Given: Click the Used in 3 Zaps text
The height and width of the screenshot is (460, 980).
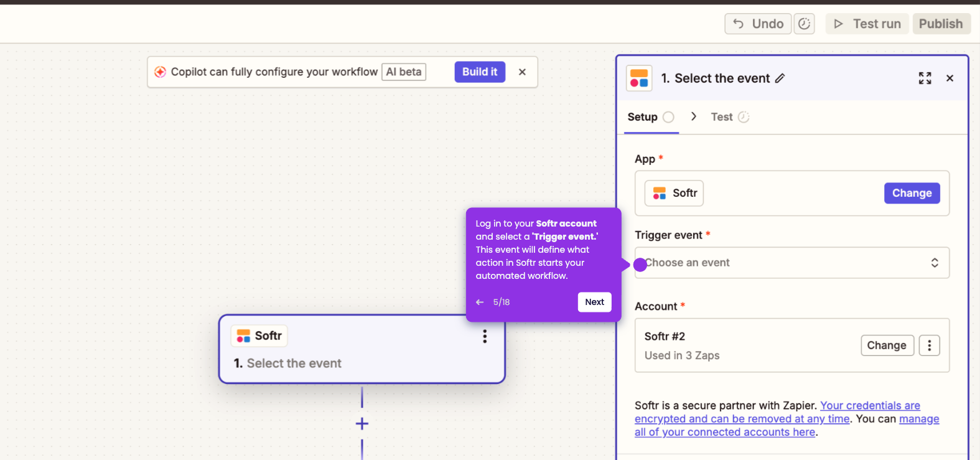Looking at the screenshot, I should click(x=682, y=355).
